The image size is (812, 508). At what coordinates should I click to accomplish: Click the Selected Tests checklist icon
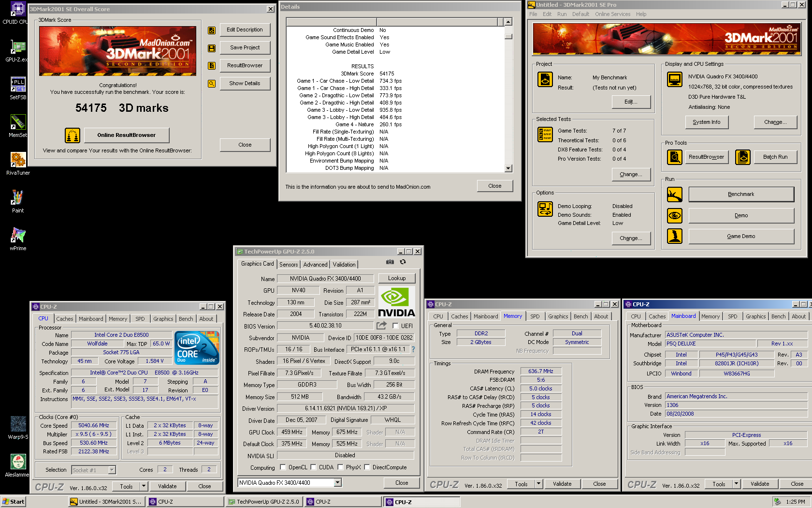[545, 134]
